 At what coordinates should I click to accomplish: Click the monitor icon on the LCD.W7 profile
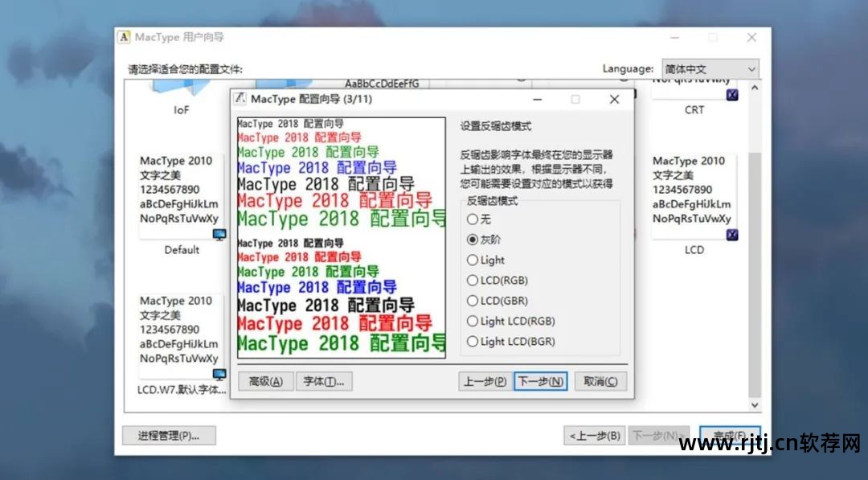click(x=219, y=372)
